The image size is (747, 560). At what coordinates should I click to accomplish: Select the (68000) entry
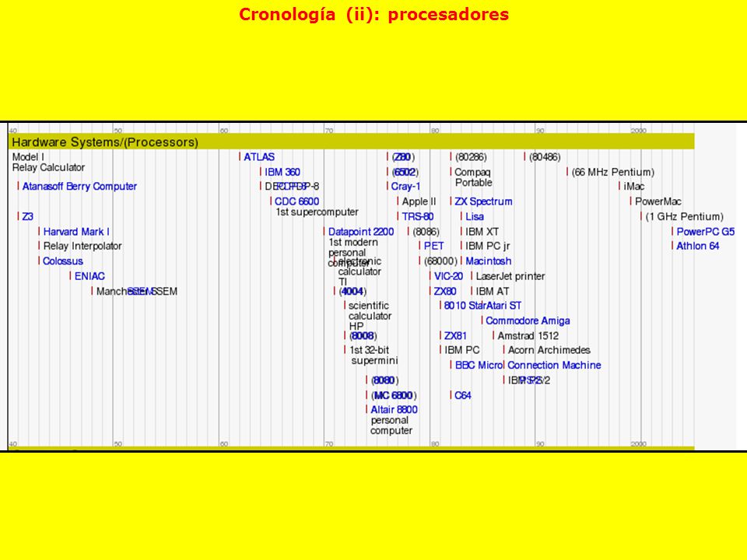440,261
